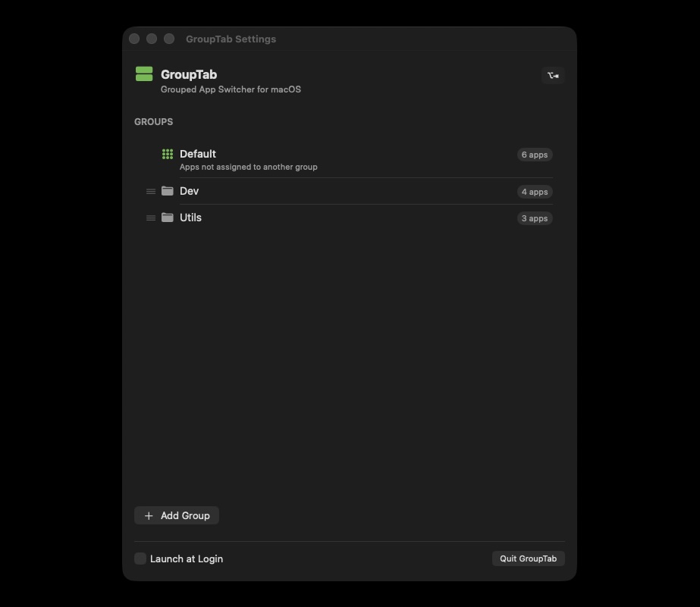Click the GROUPS section header

coord(153,121)
